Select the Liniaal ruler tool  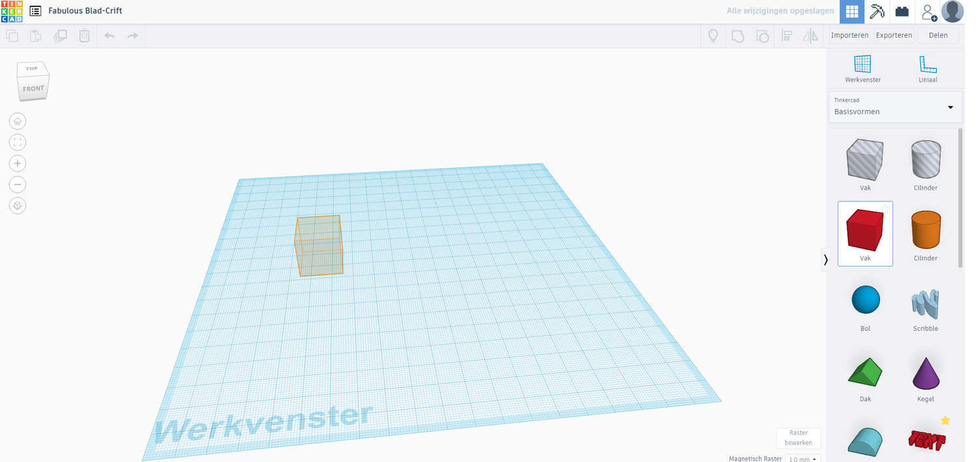pos(928,69)
